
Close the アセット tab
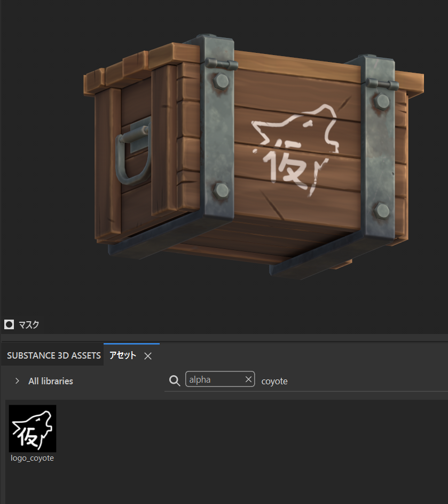[148, 356]
